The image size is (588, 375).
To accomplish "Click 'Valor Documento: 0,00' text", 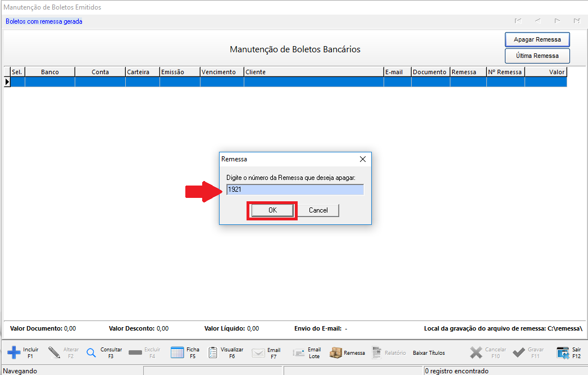I will click(43, 328).
